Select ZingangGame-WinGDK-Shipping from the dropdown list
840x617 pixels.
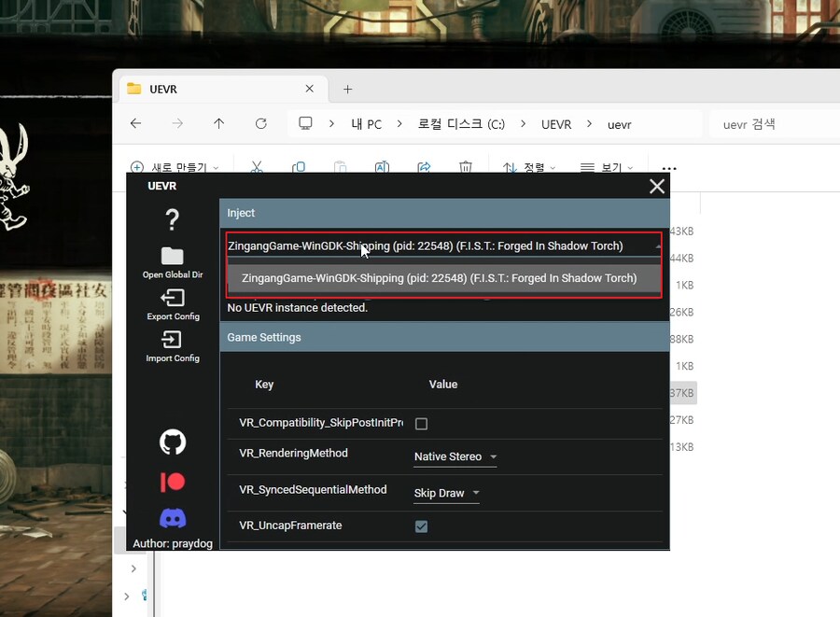point(439,278)
